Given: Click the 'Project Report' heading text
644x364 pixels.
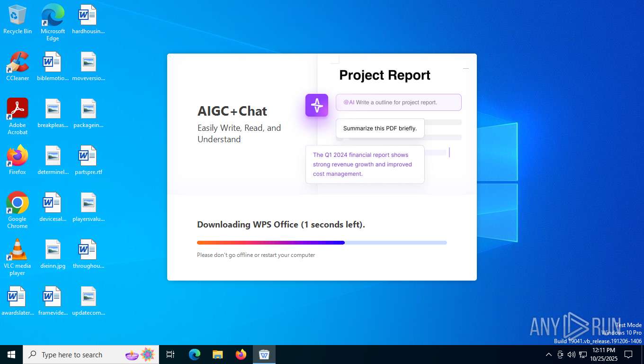Looking at the screenshot, I should 385,75.
